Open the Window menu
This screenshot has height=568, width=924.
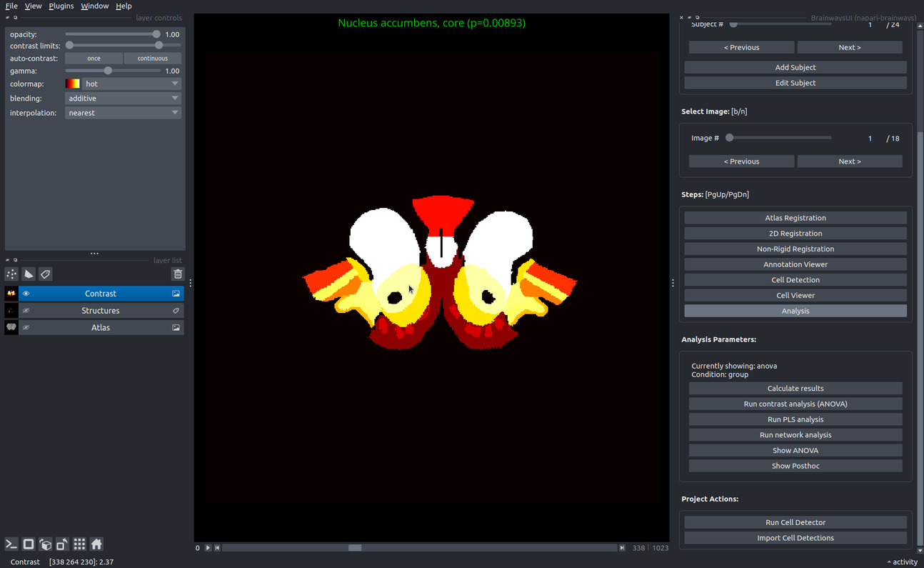click(94, 6)
